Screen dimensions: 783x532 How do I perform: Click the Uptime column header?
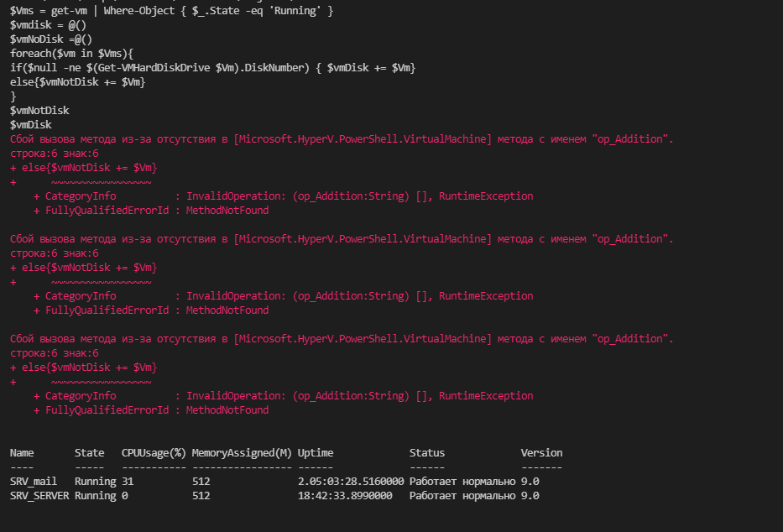[316, 453]
